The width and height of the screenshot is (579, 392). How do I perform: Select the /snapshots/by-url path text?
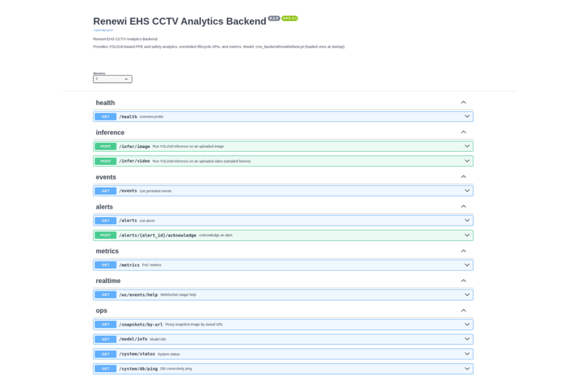(141, 325)
